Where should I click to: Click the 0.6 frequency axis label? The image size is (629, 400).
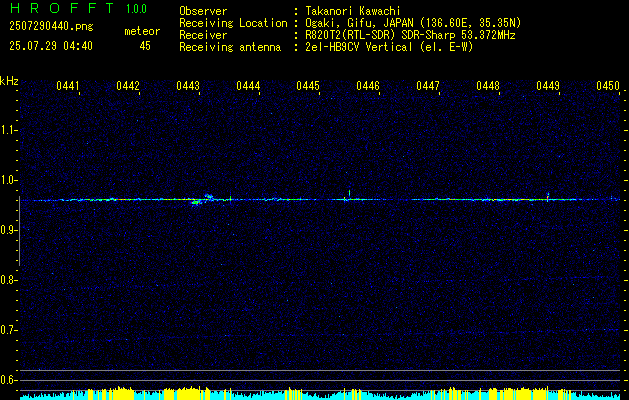(x=8, y=380)
